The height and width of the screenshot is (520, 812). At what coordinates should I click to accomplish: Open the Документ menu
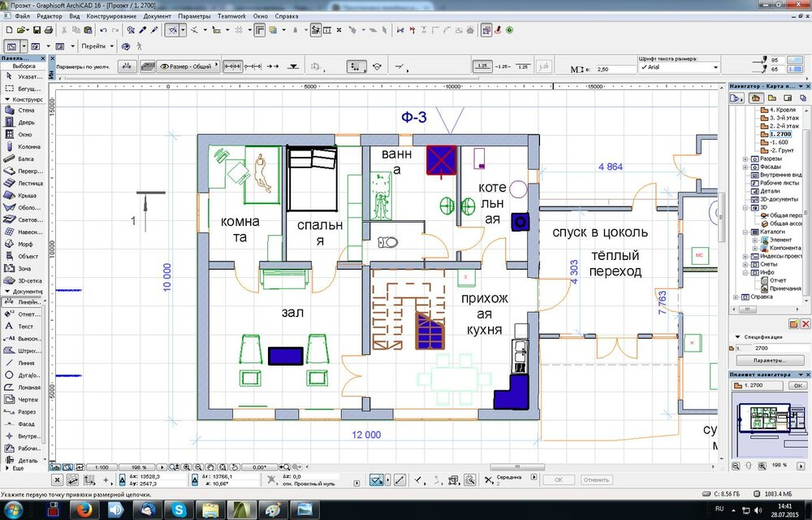tap(157, 16)
